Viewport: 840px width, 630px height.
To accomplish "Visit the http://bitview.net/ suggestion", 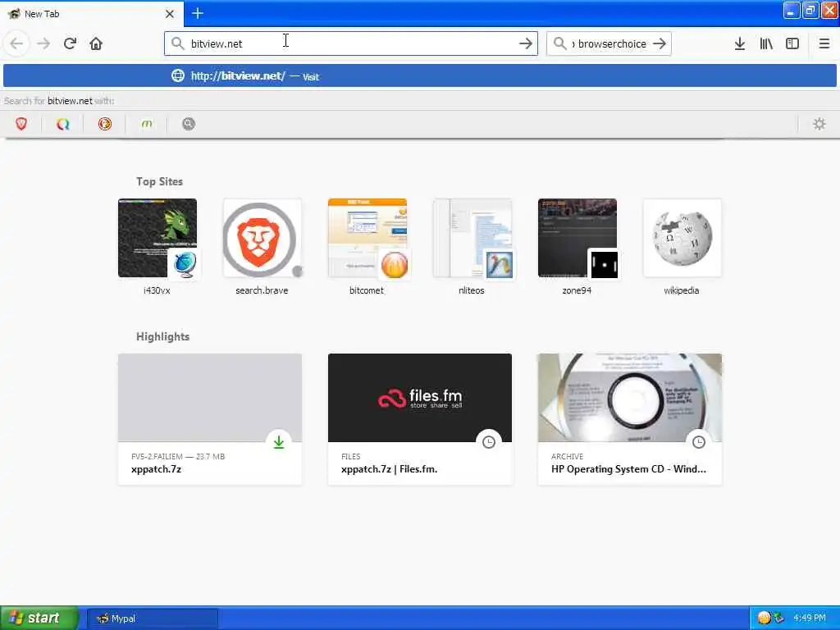I will [x=419, y=75].
